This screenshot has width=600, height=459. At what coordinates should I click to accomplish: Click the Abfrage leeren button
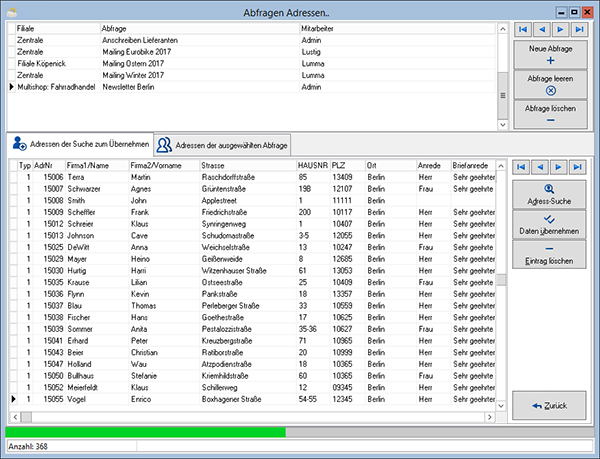[x=550, y=84]
